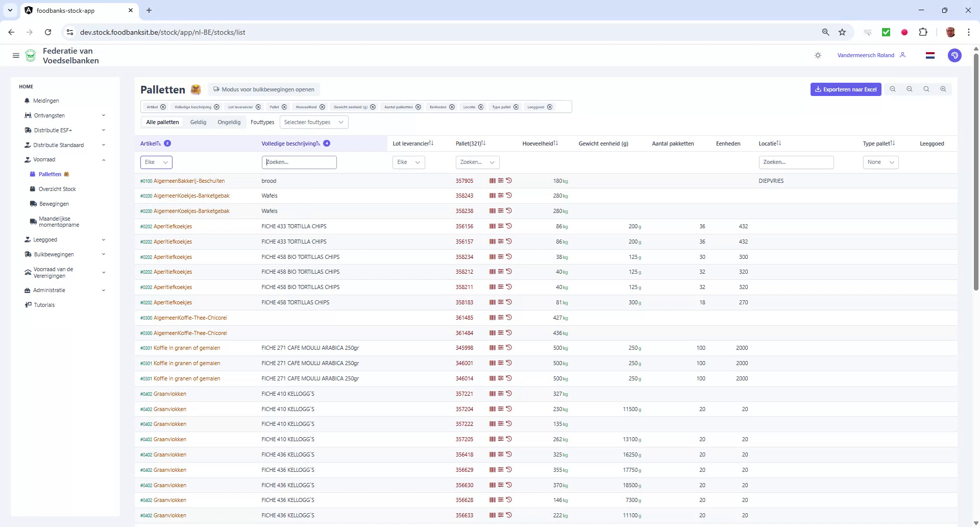This screenshot has height=527, width=980.
Task: Click the hamburger menu icon top left
Action: 16,55
